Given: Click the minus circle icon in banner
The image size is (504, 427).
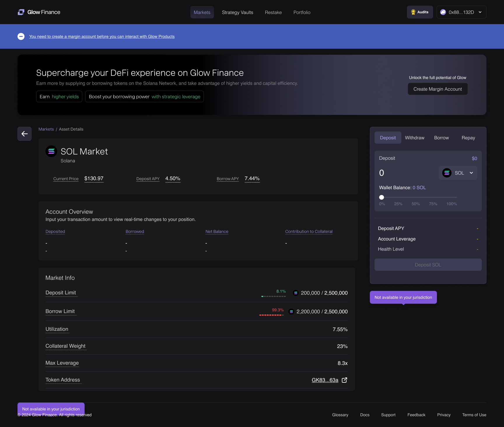Looking at the screenshot, I should coord(21,36).
